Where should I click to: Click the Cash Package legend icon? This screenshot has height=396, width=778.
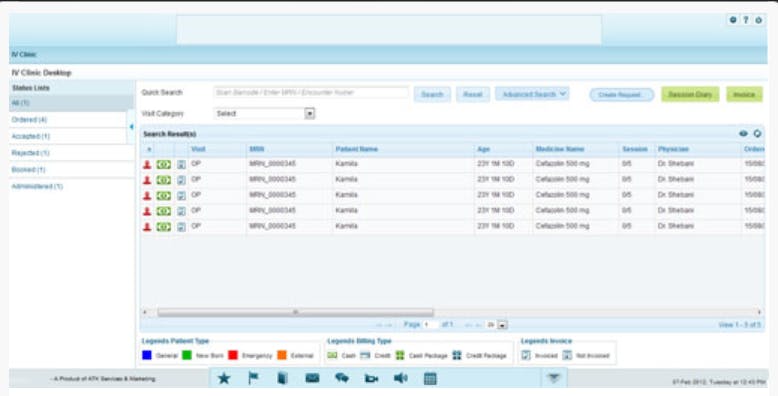coord(400,355)
